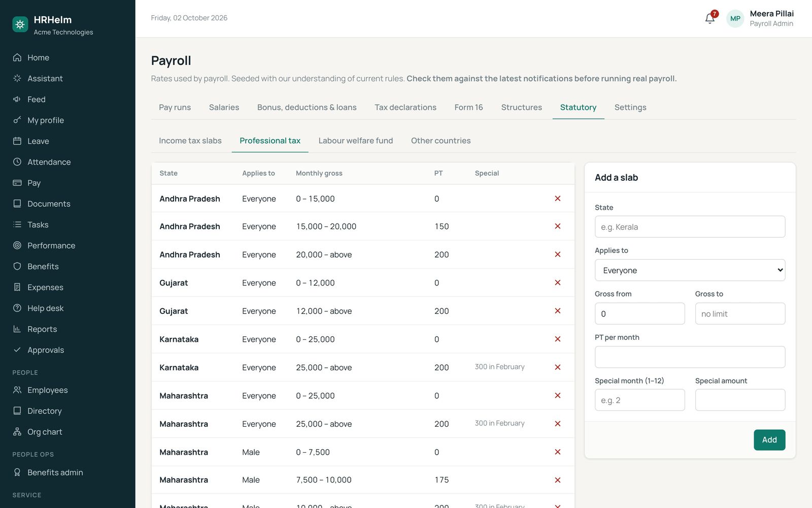812x508 pixels.
Task: Click the Home sidebar icon
Action: click(x=17, y=57)
